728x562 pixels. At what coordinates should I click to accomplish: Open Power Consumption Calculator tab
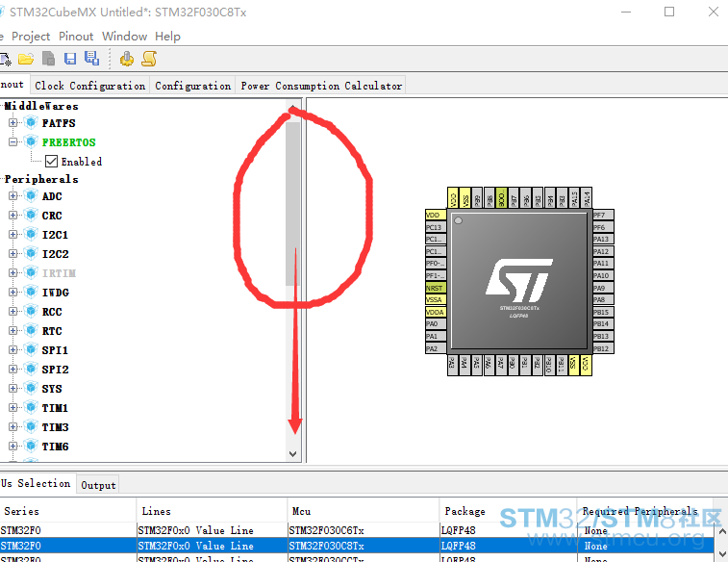(321, 86)
